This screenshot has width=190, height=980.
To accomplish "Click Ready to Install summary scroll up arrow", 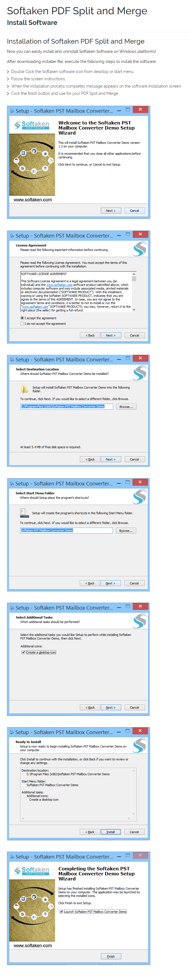I will (x=134, y=771).
